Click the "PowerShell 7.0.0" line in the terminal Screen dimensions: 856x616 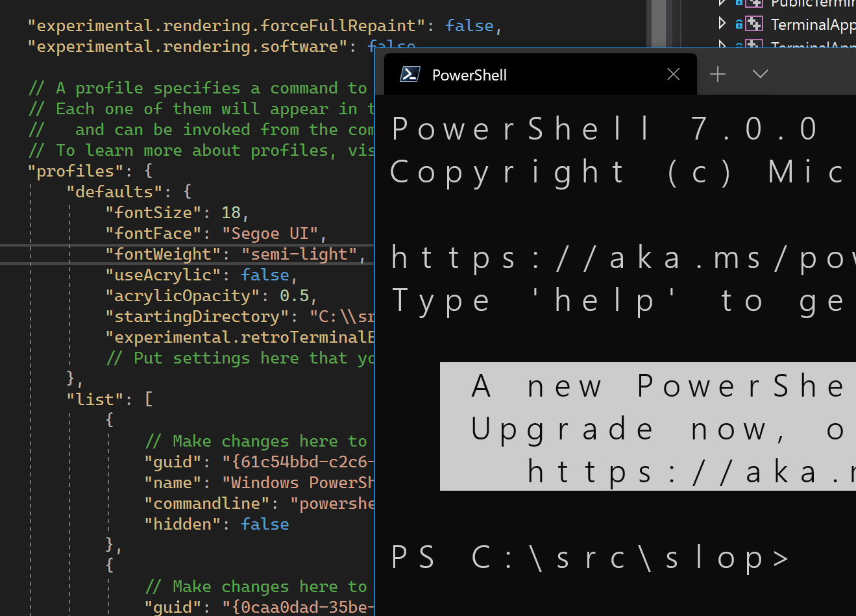tap(605, 129)
